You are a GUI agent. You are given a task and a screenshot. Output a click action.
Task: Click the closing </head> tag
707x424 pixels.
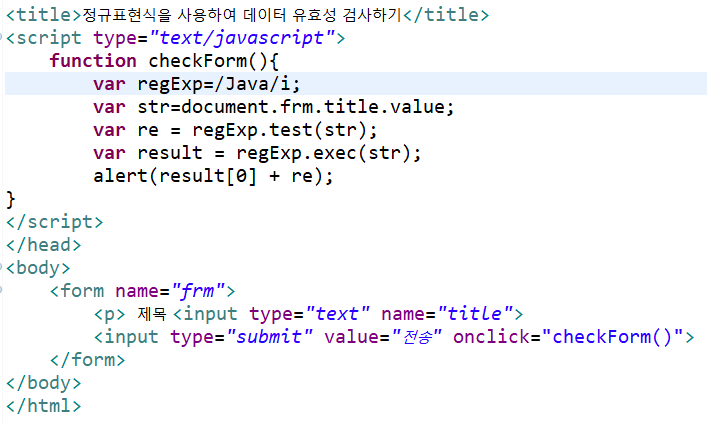(44, 245)
